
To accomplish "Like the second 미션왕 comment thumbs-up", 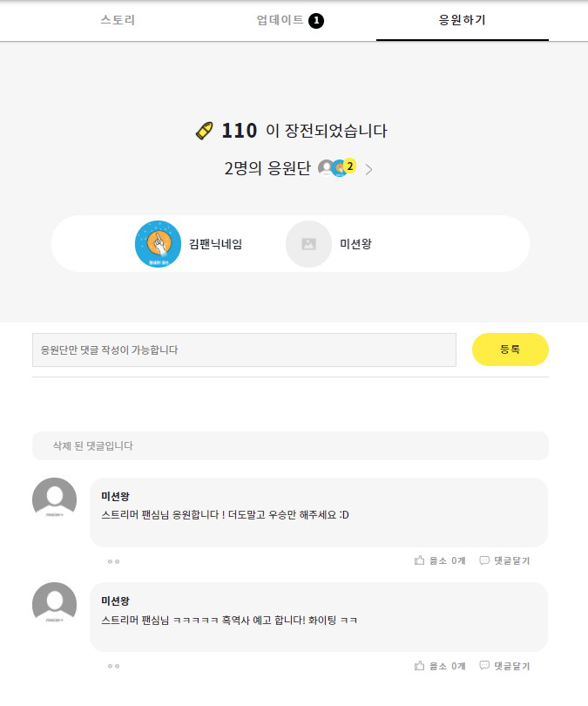I will pos(419,666).
